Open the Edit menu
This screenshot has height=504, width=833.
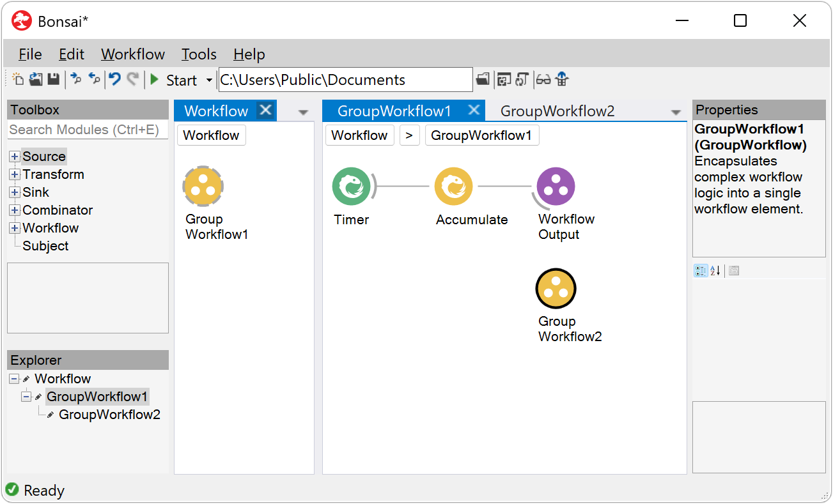72,54
